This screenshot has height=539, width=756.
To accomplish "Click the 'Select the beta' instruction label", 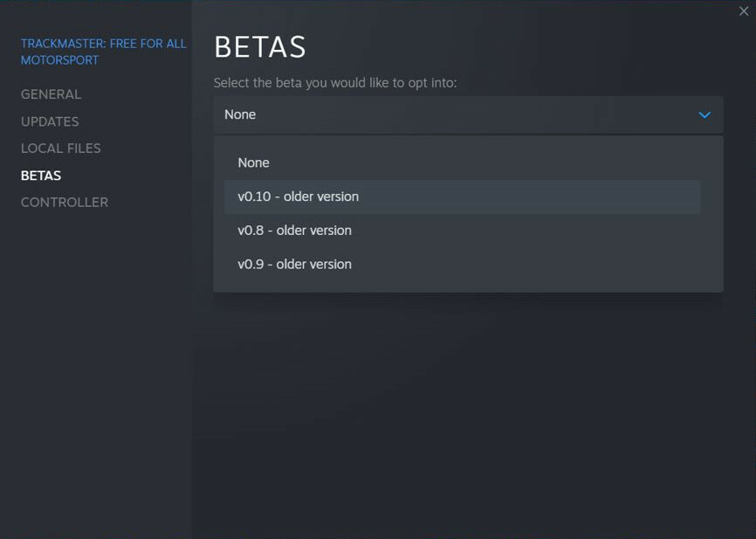I will tap(335, 83).
